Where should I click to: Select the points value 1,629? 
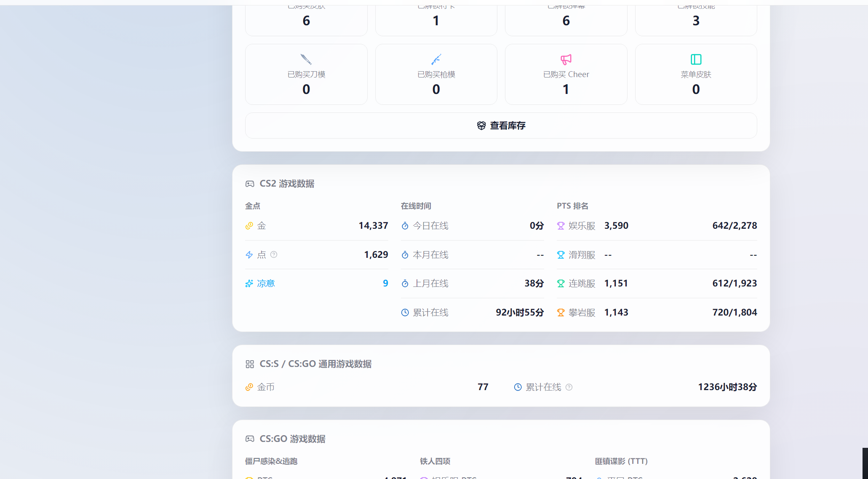[x=376, y=255]
